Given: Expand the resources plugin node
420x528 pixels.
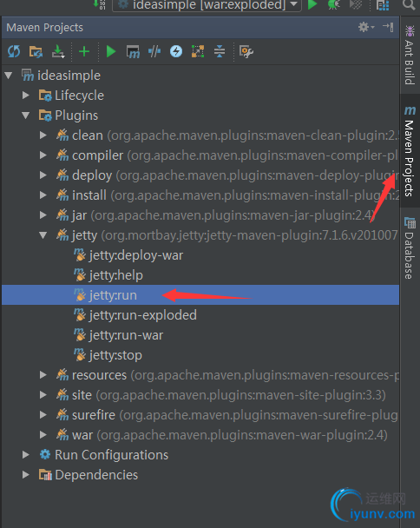Looking at the screenshot, I should tap(43, 375).
